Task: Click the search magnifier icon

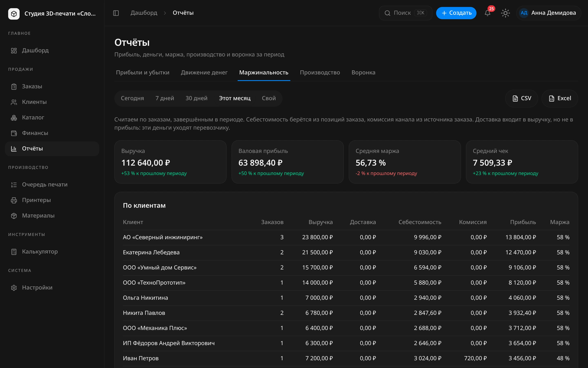Action: click(387, 13)
